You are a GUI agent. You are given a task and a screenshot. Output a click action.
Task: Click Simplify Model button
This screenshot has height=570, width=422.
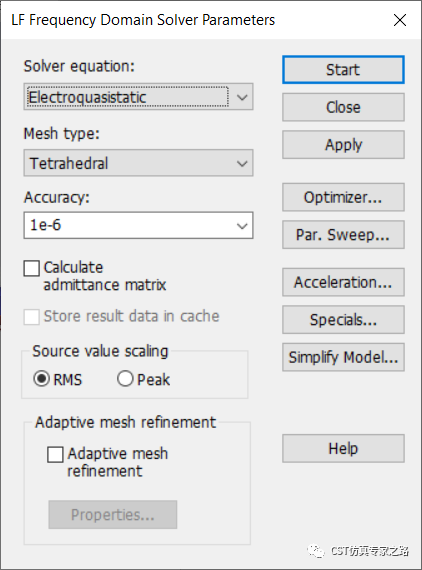pos(343,357)
